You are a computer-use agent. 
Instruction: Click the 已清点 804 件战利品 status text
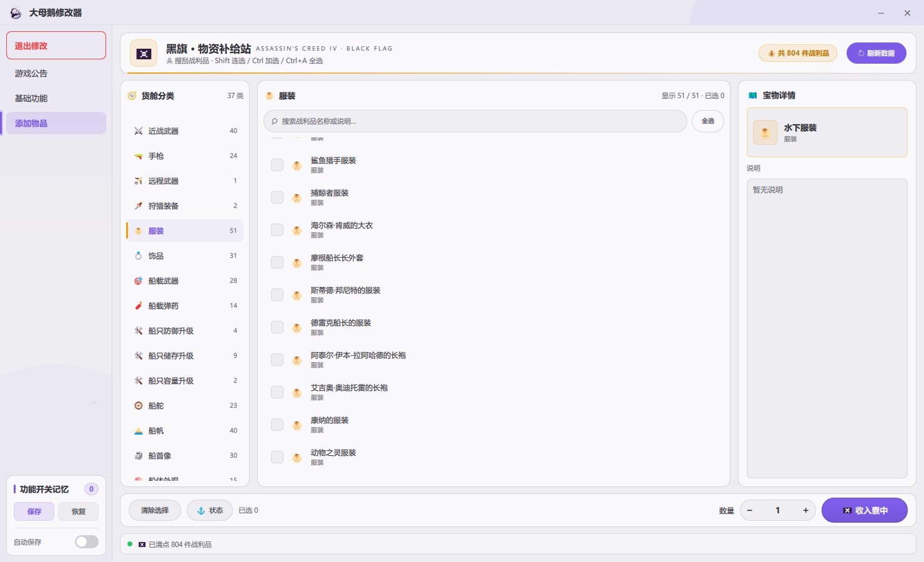[180, 545]
